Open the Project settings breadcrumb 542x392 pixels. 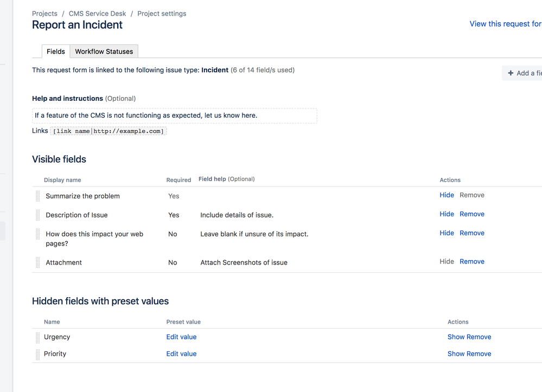pos(162,14)
